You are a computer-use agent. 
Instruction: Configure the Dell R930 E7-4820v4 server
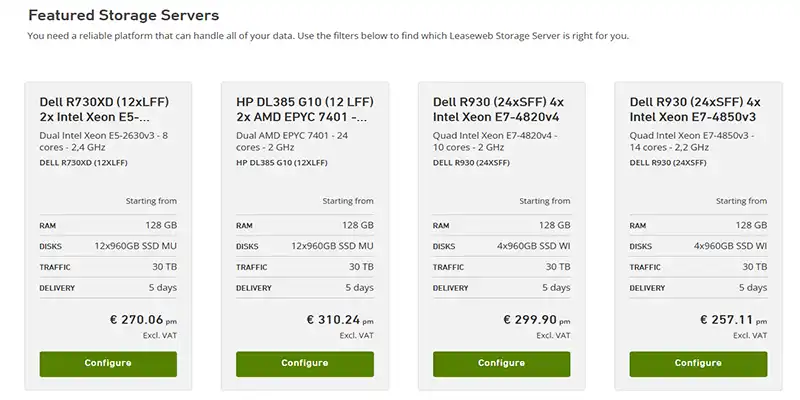(x=502, y=363)
